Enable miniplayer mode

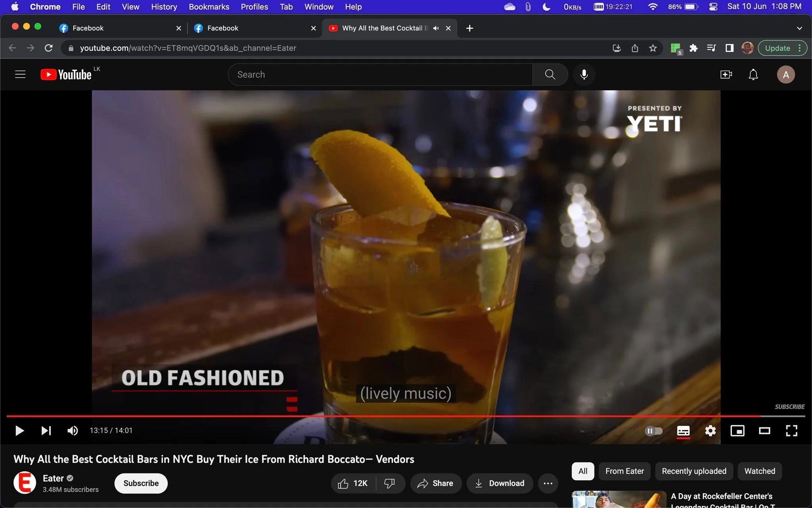tap(737, 431)
